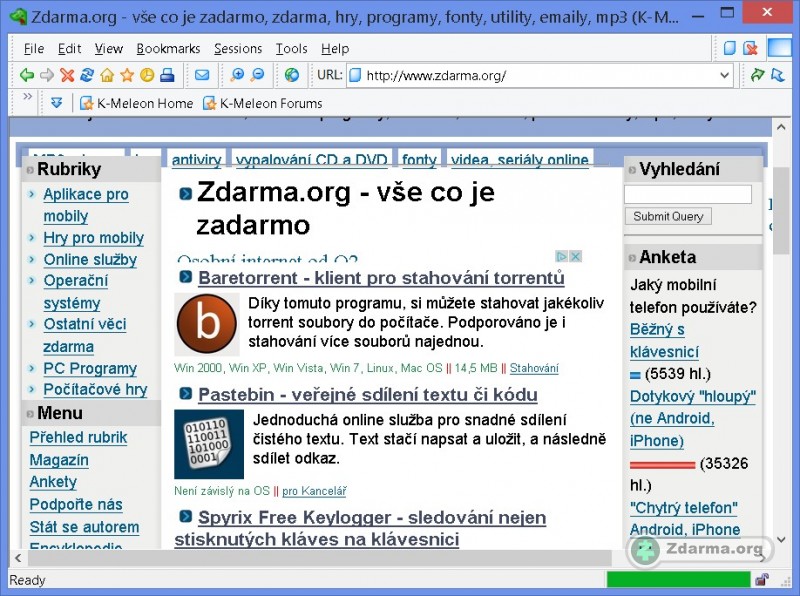Screen dimensions: 800x596
Task: Open the Tools menu
Action: point(291,48)
